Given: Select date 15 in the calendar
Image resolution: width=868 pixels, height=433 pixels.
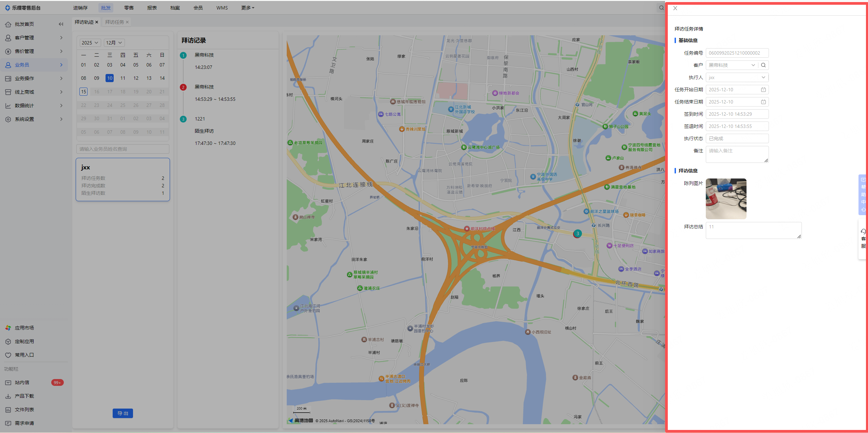Looking at the screenshot, I should (x=83, y=92).
